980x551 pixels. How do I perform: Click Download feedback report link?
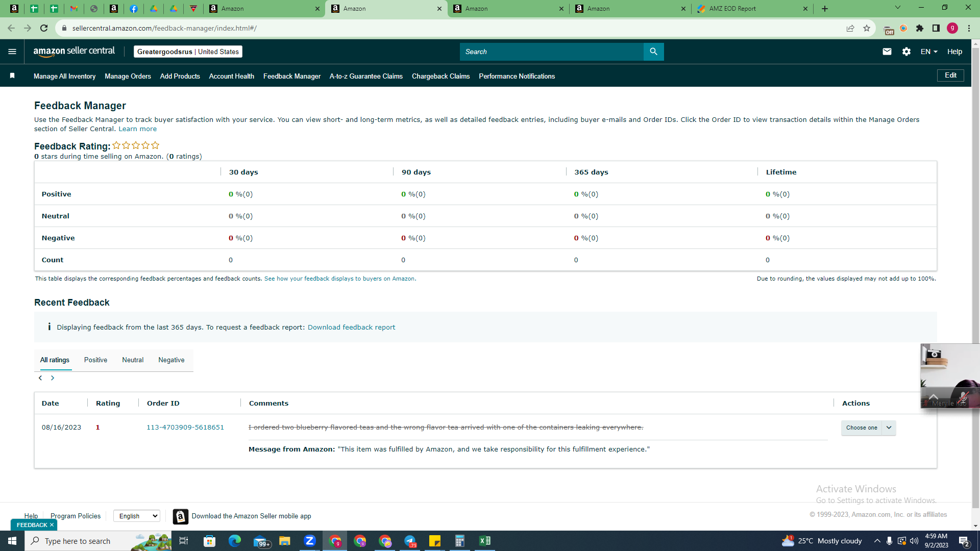(x=351, y=328)
